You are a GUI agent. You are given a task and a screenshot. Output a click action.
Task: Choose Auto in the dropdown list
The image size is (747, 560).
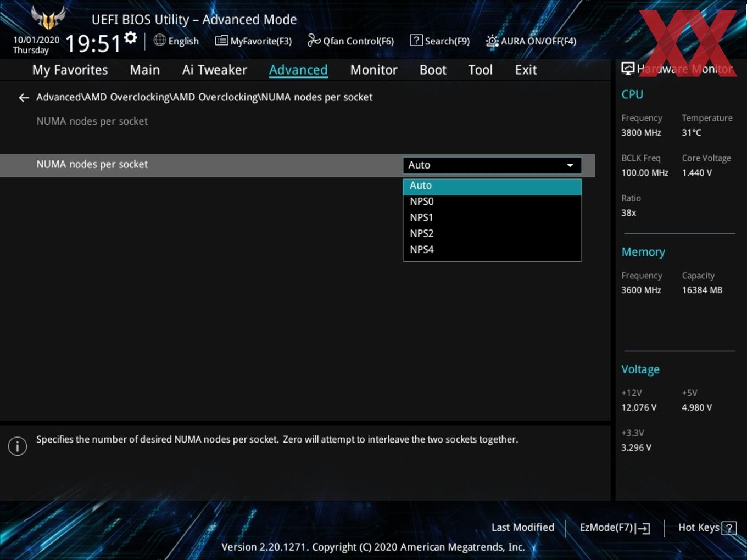[x=492, y=186]
